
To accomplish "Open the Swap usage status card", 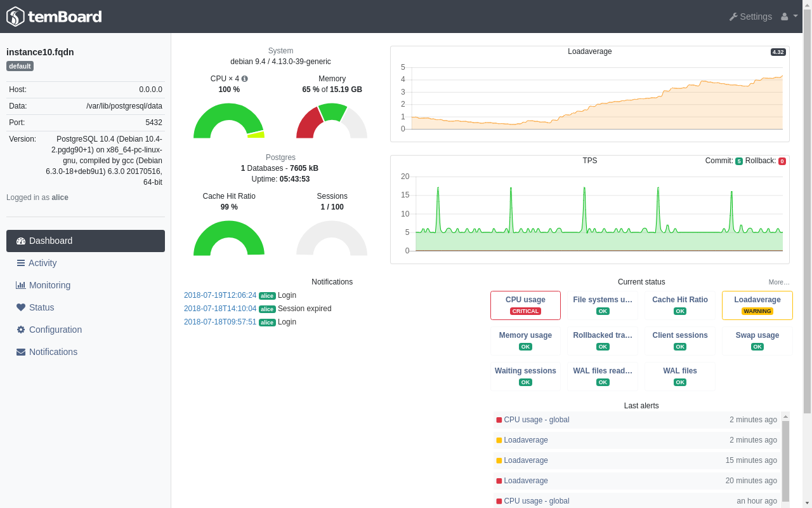I will (x=757, y=341).
